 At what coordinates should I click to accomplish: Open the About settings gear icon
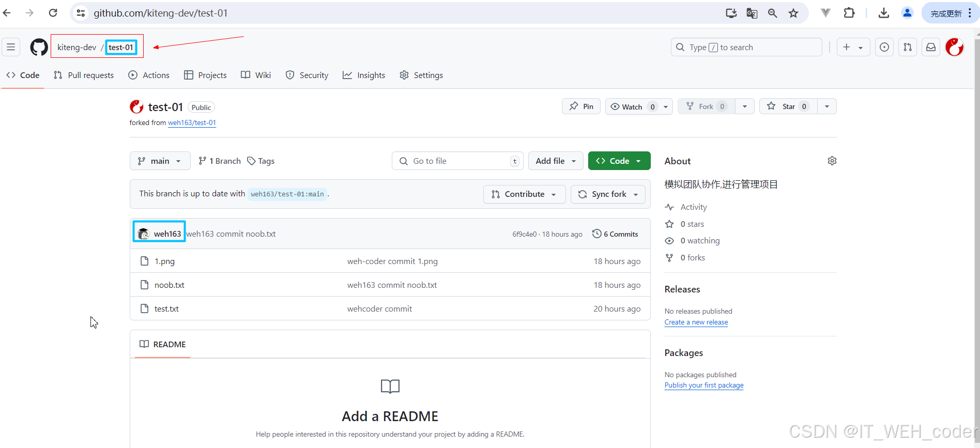pyautogui.click(x=832, y=161)
